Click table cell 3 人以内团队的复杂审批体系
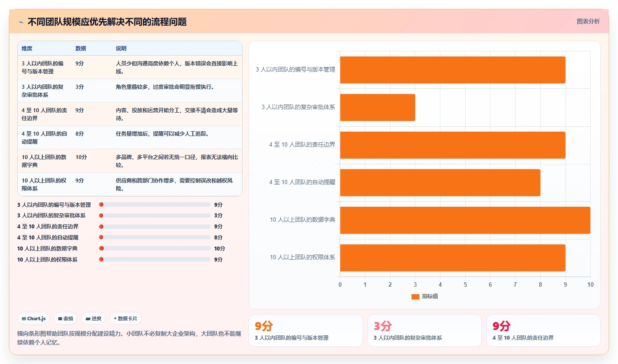 click(44, 91)
